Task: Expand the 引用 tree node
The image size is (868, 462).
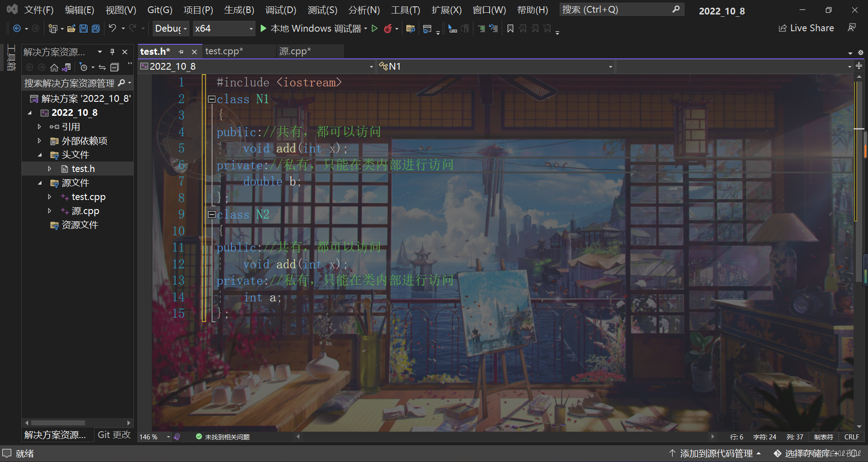Action: pos(39,127)
